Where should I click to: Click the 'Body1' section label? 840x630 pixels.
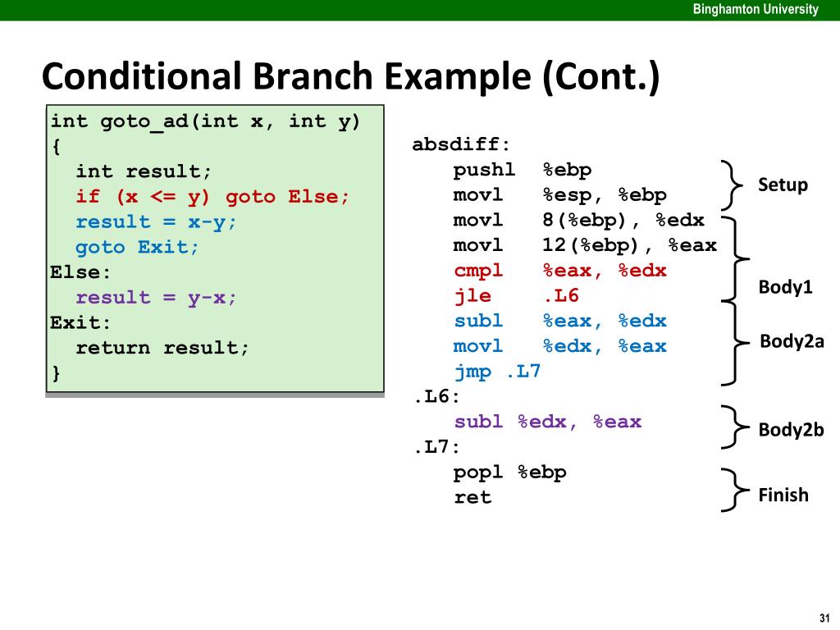point(785,287)
